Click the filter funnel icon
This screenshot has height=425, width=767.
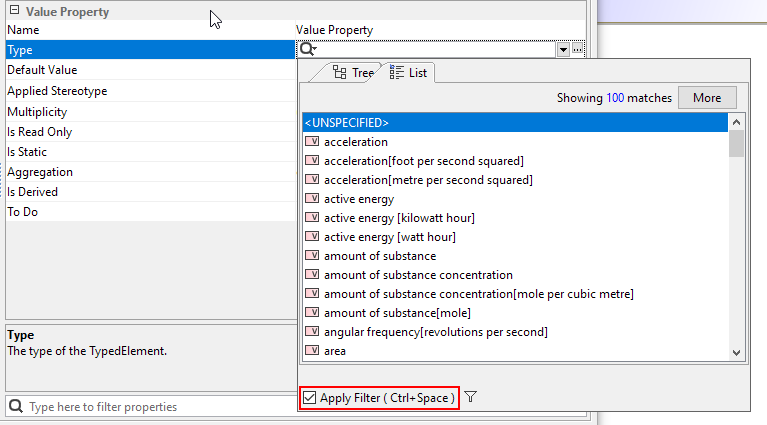click(471, 397)
